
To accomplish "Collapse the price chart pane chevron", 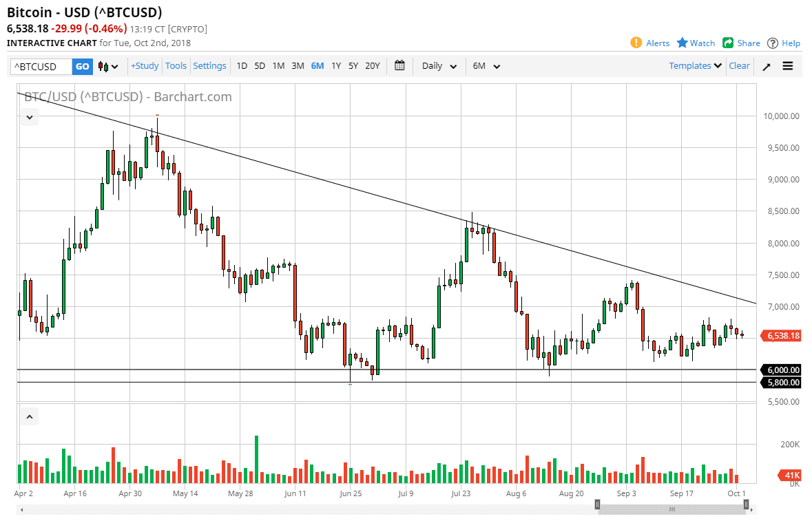I will (30, 118).
